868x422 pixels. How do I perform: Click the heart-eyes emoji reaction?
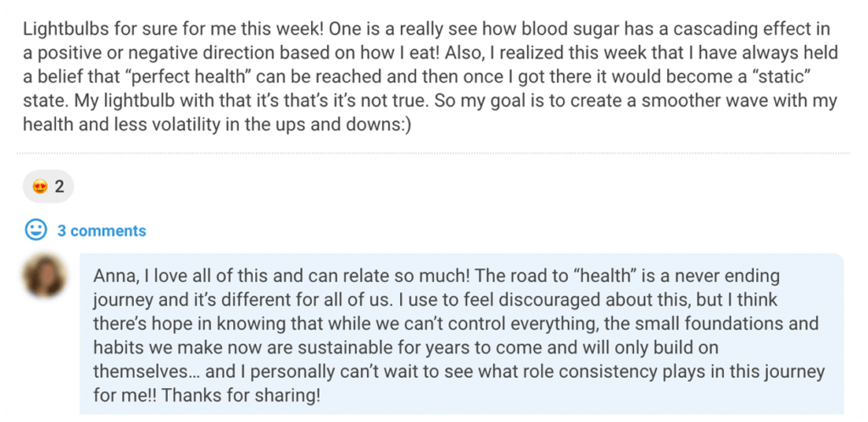[40, 187]
